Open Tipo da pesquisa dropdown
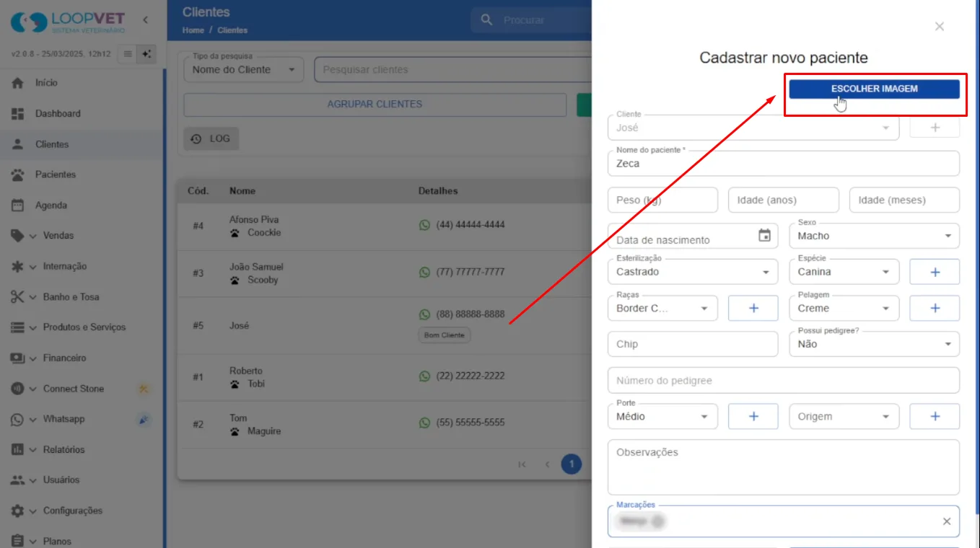Screen dimensions: 980x548 (244, 70)
